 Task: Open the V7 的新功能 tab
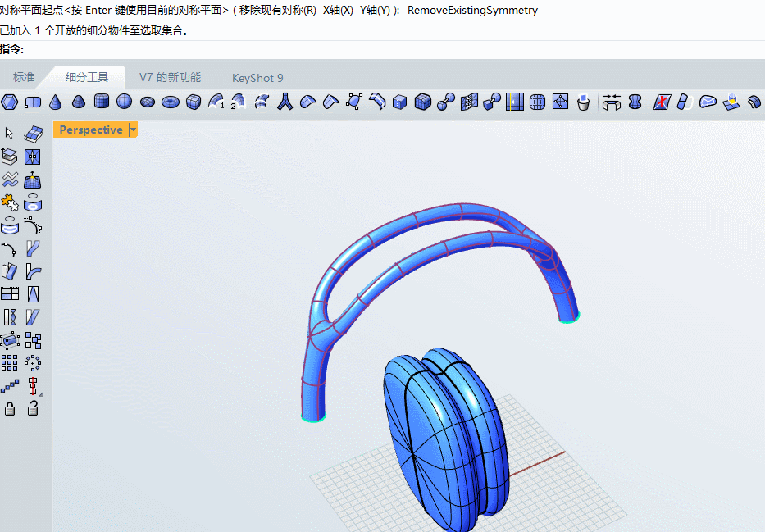170,77
